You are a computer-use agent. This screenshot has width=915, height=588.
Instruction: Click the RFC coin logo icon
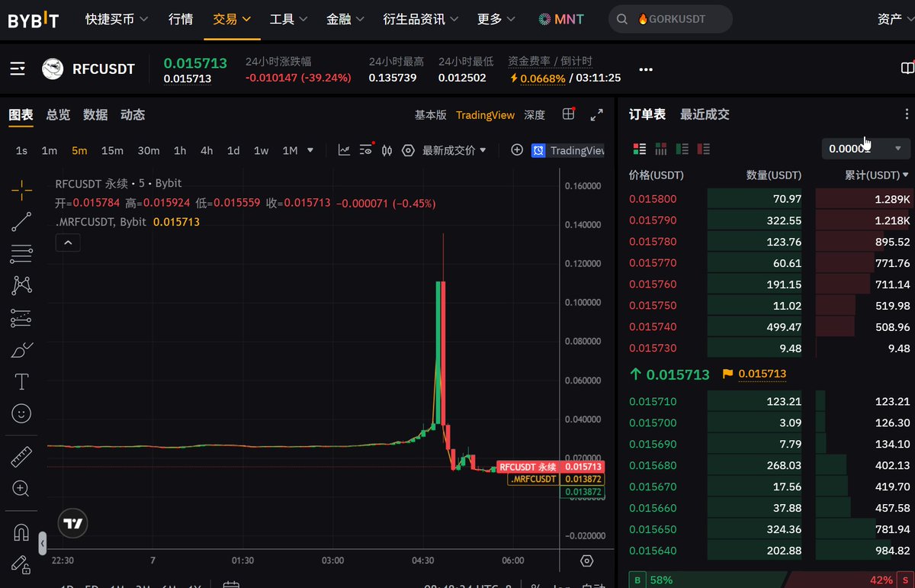pos(53,69)
